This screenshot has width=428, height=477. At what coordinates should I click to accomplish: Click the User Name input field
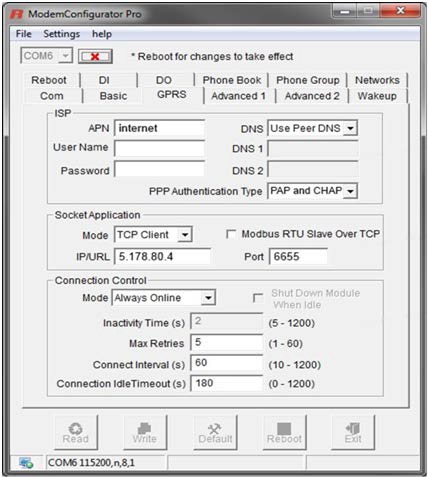pos(160,148)
